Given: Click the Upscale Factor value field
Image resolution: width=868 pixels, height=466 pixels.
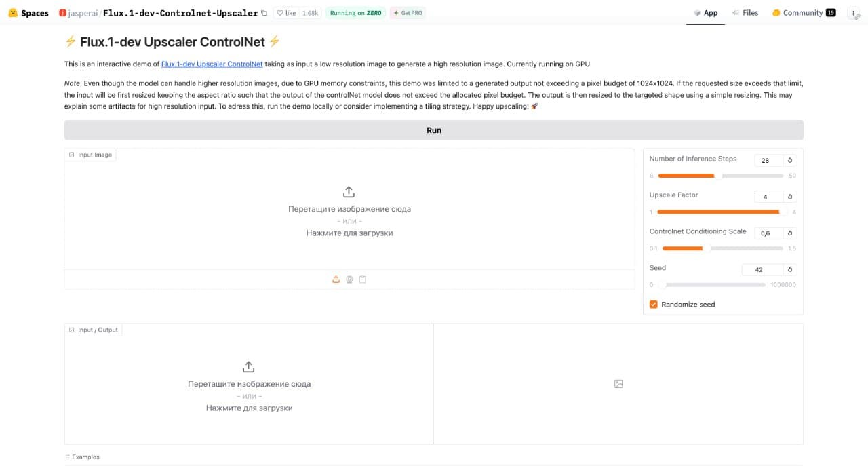Looking at the screenshot, I should [x=768, y=197].
